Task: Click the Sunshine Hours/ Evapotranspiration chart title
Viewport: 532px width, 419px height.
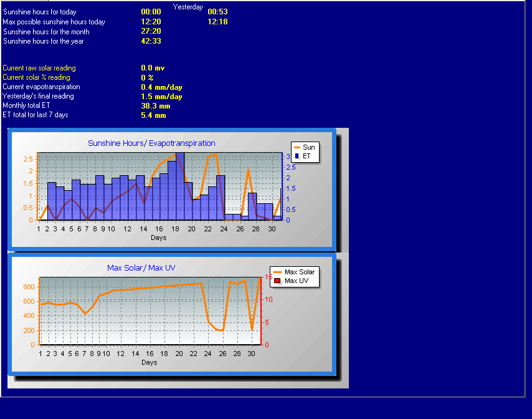Action: [x=151, y=143]
